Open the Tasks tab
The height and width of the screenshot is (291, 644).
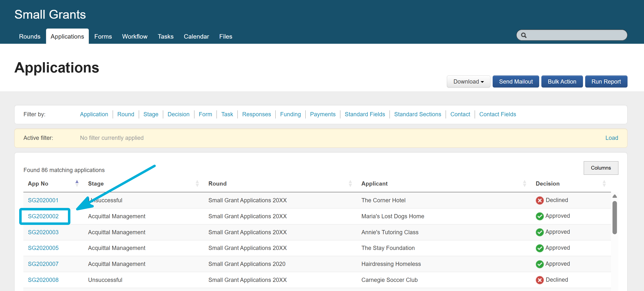(166, 36)
